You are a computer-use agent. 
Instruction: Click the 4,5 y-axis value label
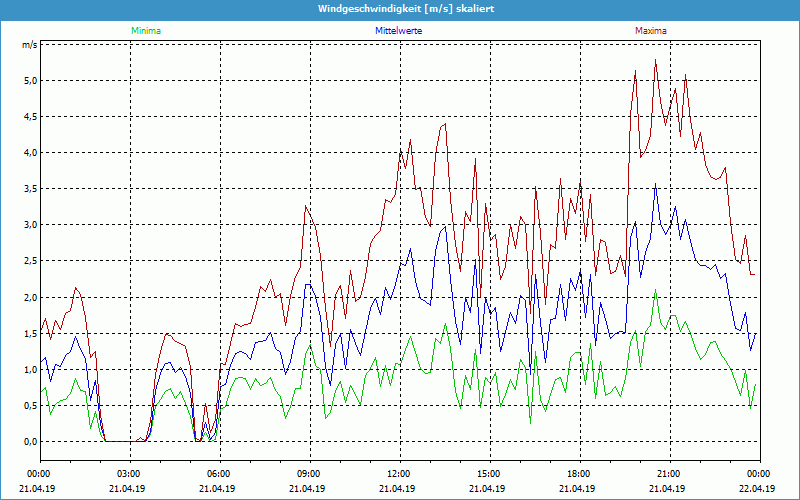coord(30,116)
